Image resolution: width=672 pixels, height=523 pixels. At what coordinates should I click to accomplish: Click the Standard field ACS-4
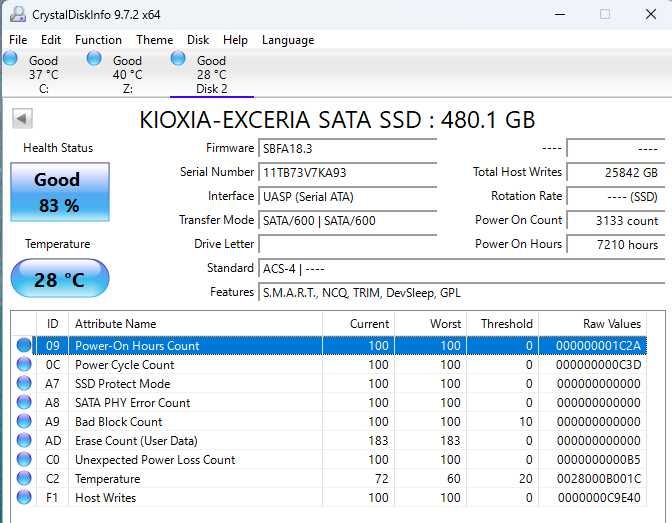462,268
